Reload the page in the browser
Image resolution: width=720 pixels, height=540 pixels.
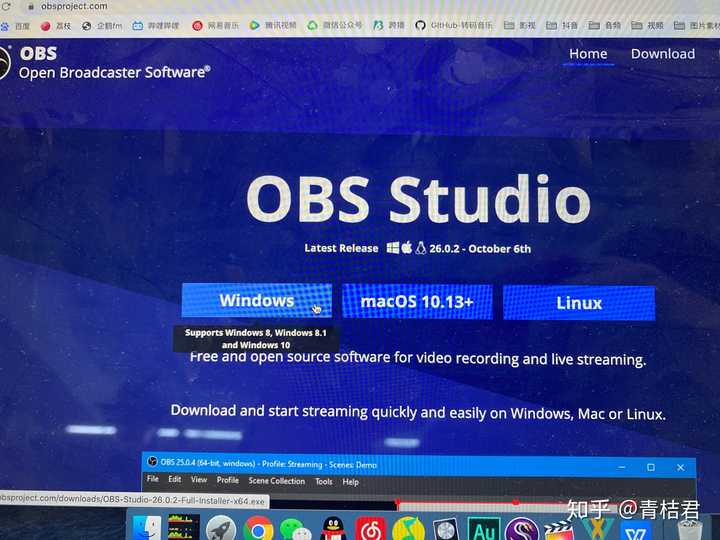click(6, 6)
